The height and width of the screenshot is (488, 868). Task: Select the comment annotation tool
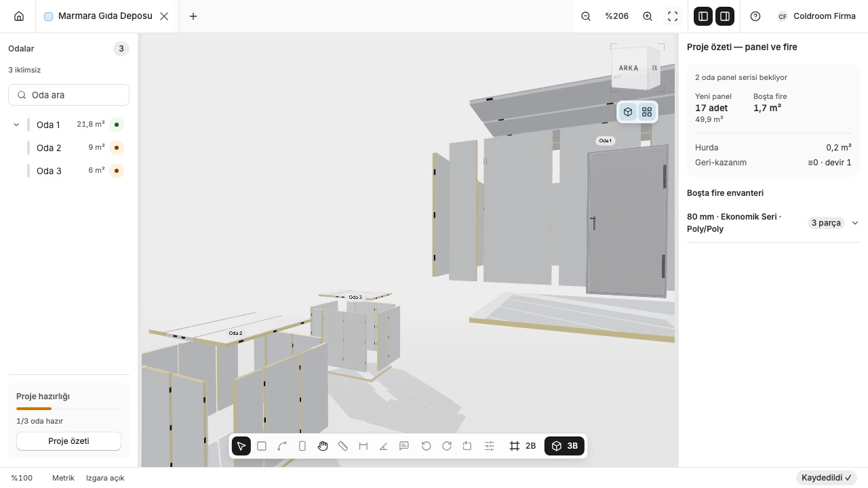404,446
